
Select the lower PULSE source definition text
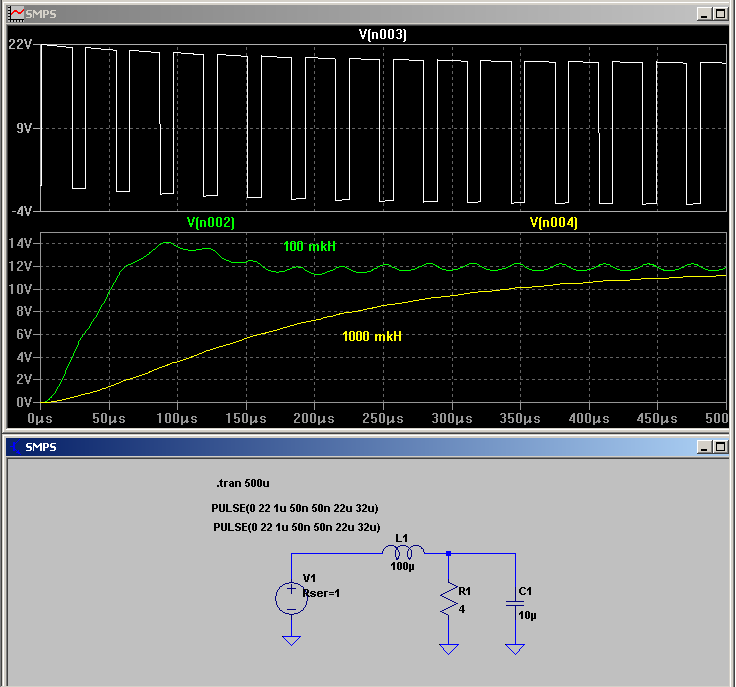(x=297, y=527)
